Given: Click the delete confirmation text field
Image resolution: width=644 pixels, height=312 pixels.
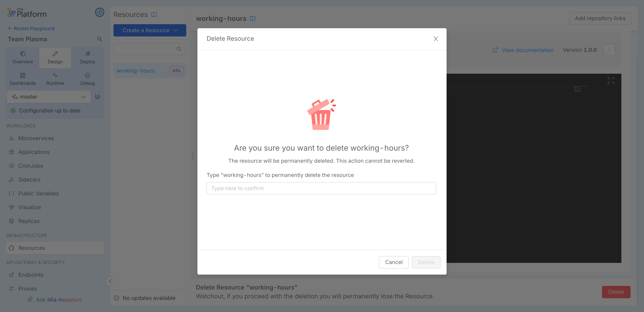Looking at the screenshot, I should (321, 188).
